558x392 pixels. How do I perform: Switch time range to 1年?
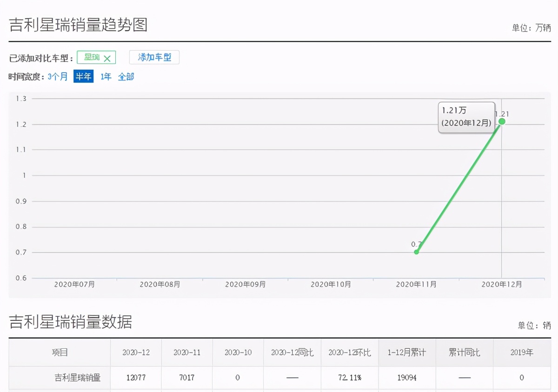click(106, 77)
